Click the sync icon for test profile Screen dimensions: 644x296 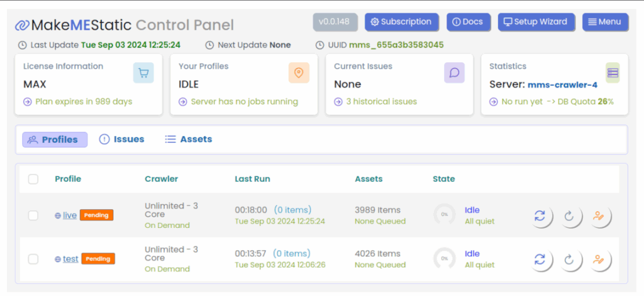point(540,259)
